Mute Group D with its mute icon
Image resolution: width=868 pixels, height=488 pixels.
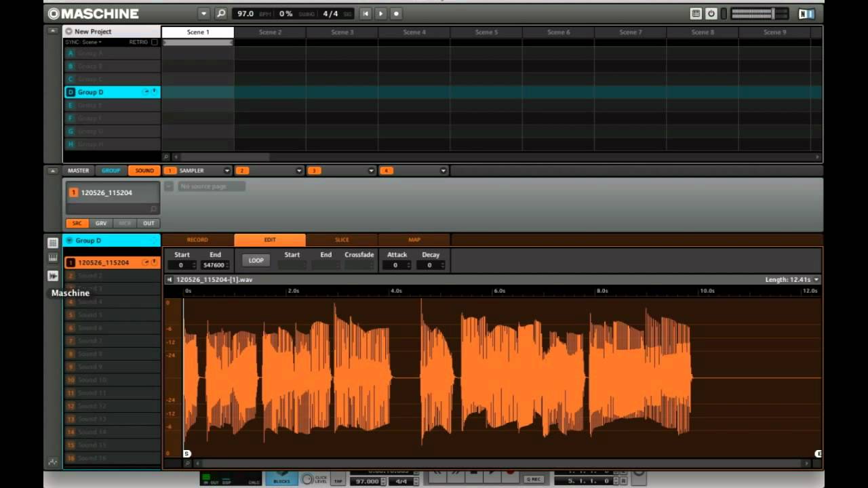154,91
